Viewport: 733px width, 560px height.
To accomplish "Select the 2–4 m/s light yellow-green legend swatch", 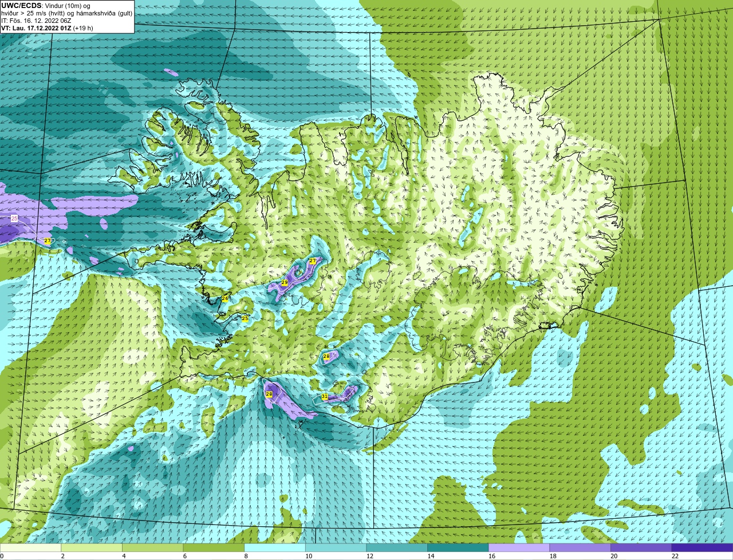I will point(92,547).
